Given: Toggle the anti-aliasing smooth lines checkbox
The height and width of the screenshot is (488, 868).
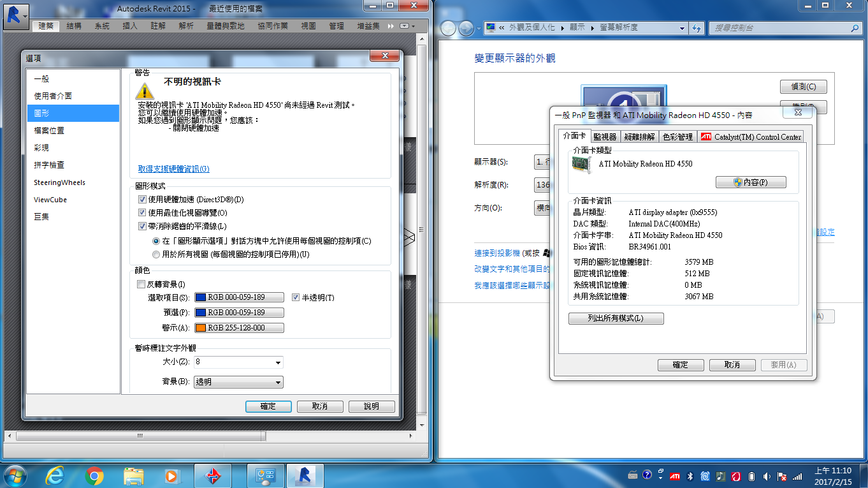Looking at the screenshot, I should coord(142,226).
